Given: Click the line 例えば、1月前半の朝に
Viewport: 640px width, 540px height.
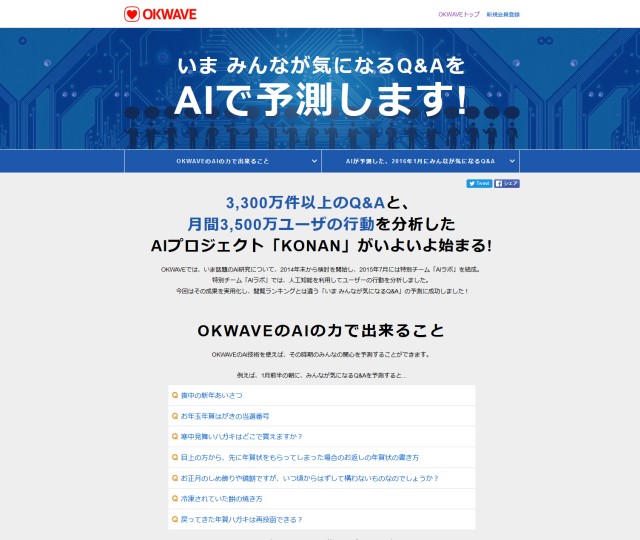Looking at the screenshot, I should coord(322,375).
